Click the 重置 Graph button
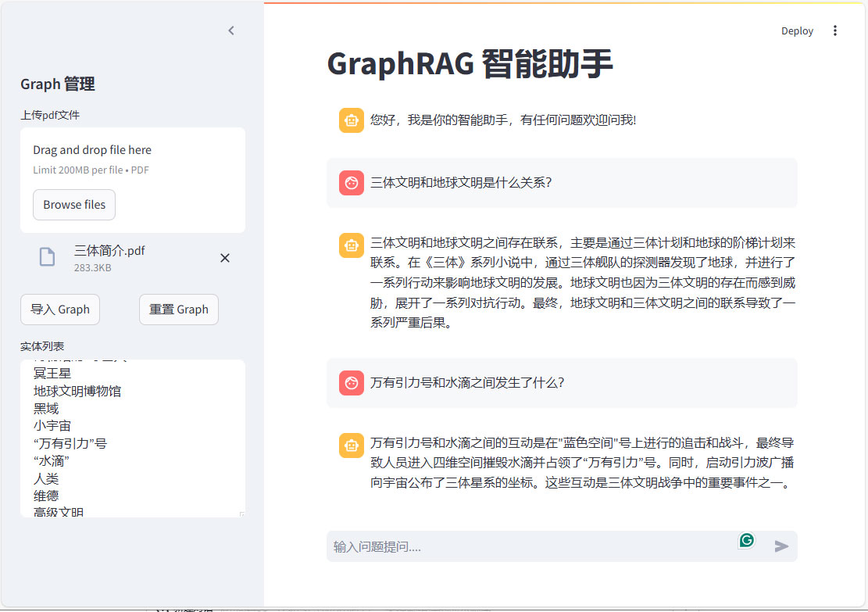868x612 pixels. pyautogui.click(x=178, y=310)
